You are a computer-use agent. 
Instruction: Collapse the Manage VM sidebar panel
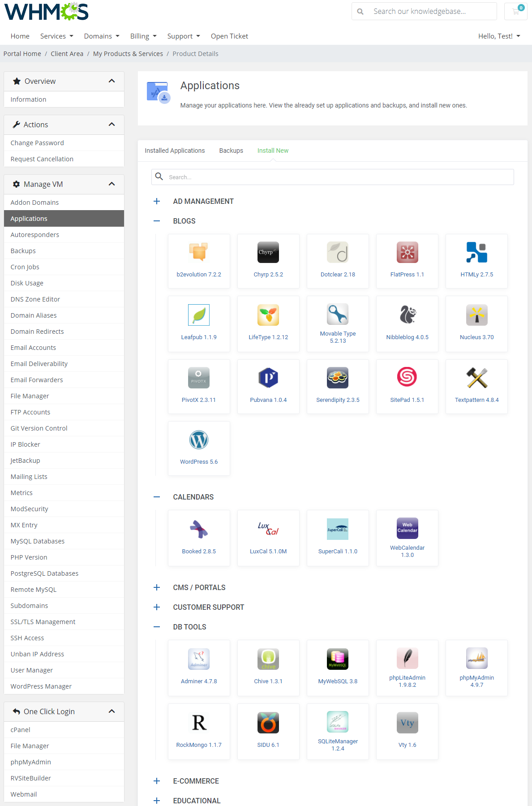[x=112, y=184]
